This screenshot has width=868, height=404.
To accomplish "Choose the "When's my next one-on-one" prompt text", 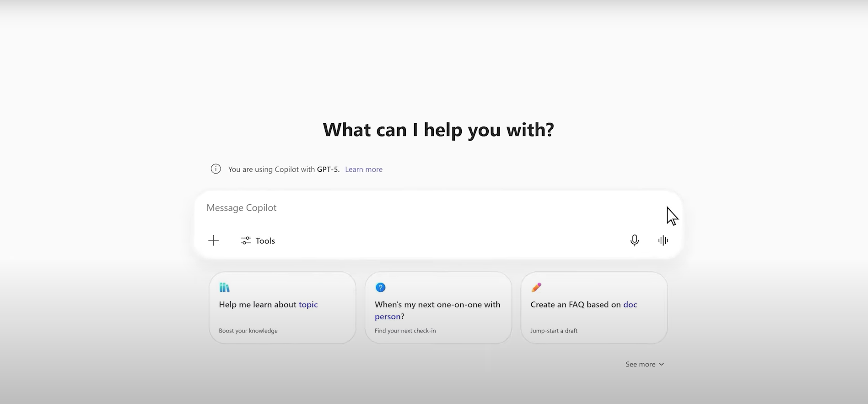I will [437, 305].
